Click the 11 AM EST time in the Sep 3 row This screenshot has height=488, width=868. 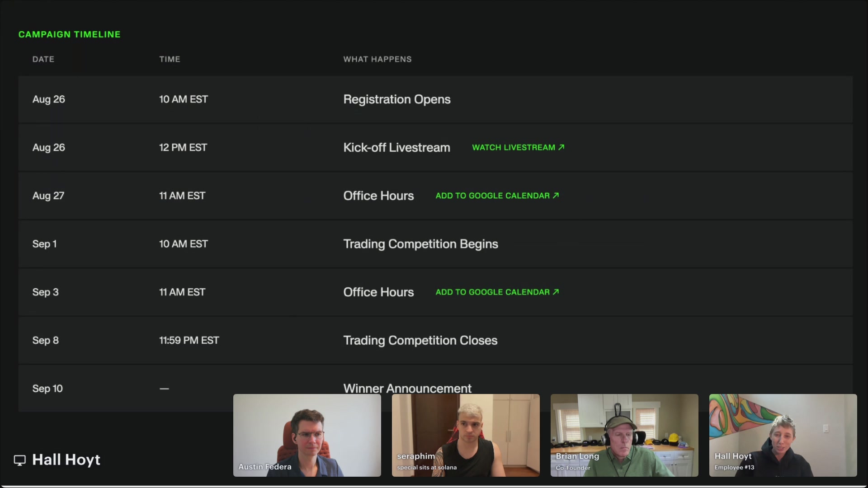pos(182,292)
